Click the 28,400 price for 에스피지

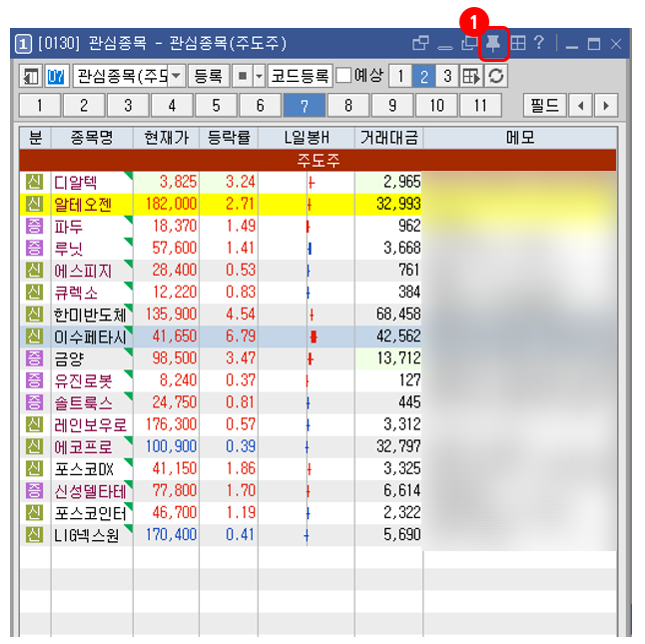(x=175, y=271)
